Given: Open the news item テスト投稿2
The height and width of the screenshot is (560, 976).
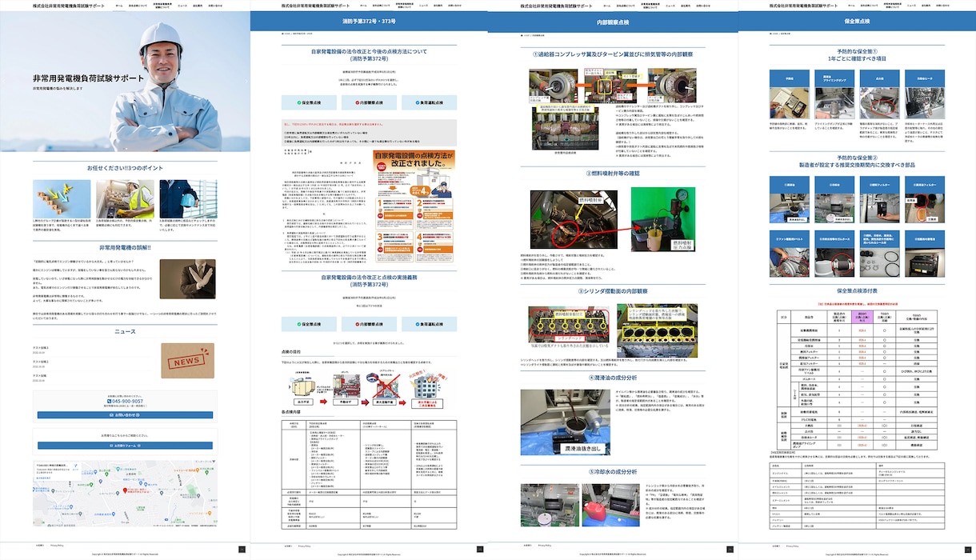Looking at the screenshot, I should coord(40,362).
